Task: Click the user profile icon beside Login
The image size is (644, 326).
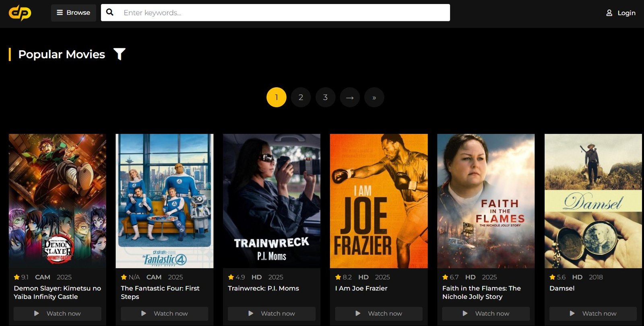Action: pyautogui.click(x=609, y=13)
